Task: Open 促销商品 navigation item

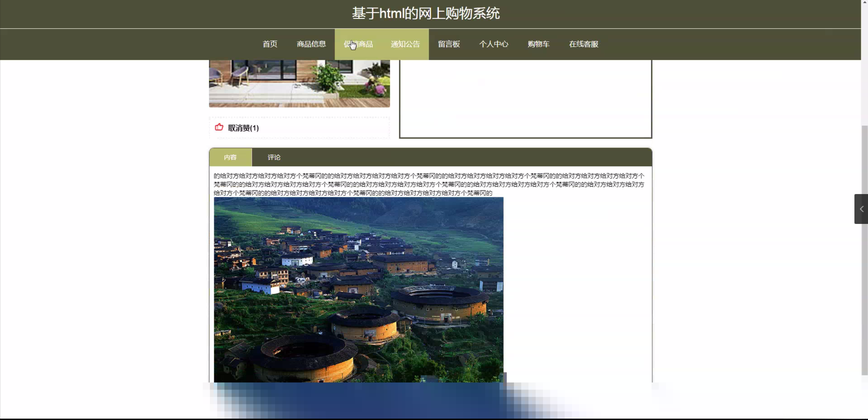Action: [358, 44]
